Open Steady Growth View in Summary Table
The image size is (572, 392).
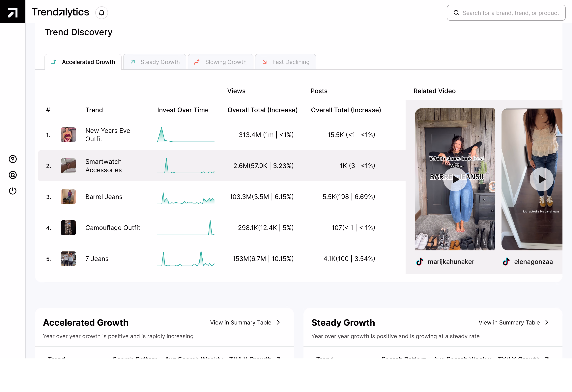point(509,323)
